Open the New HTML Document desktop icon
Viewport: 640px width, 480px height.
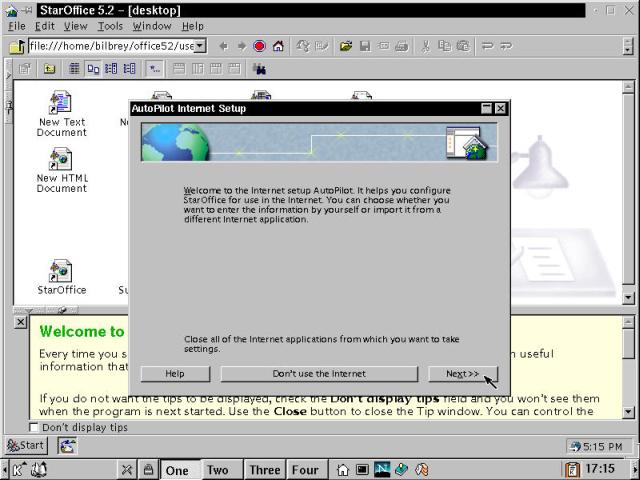tap(61, 160)
